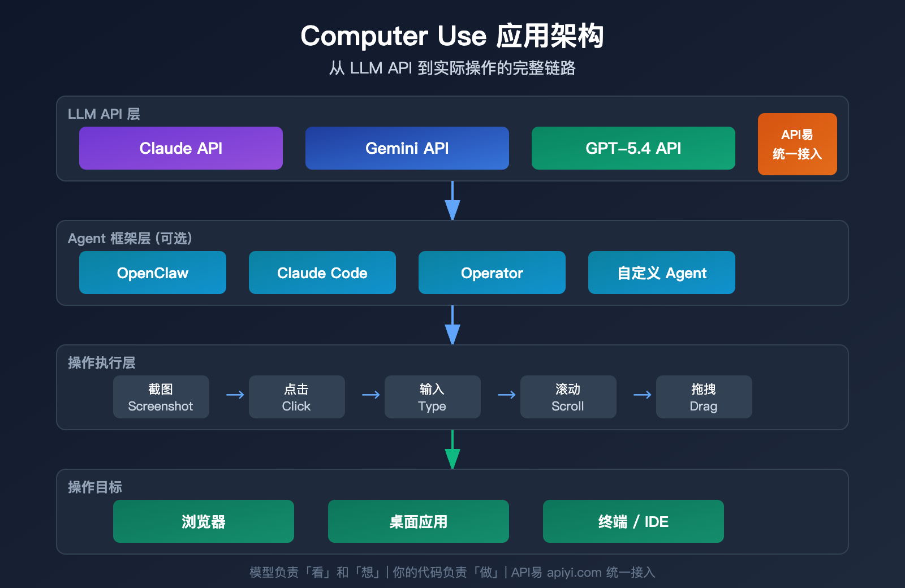Click the 截图 Screenshot step
Image resolution: width=905 pixels, height=588 pixels.
click(161, 397)
